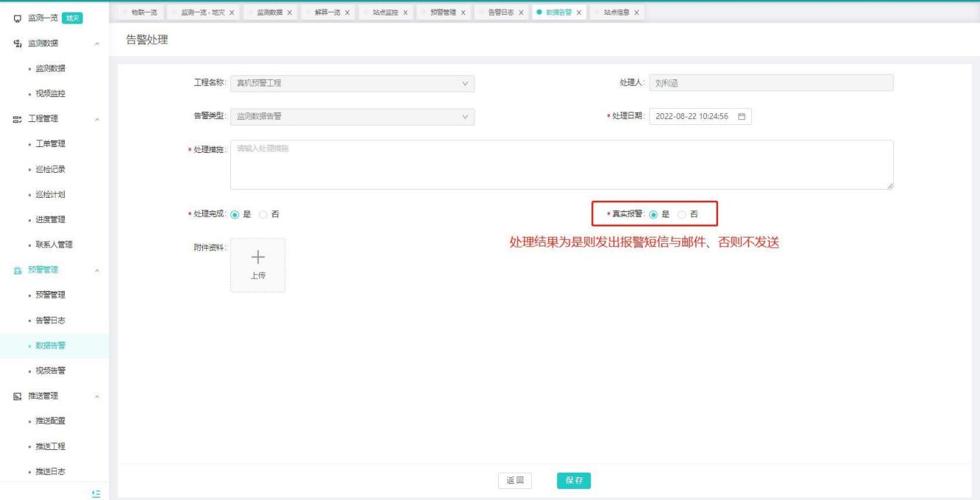Open the calendar icon in 处理日期 field
This screenshot has height=500, width=980.
coord(741,117)
